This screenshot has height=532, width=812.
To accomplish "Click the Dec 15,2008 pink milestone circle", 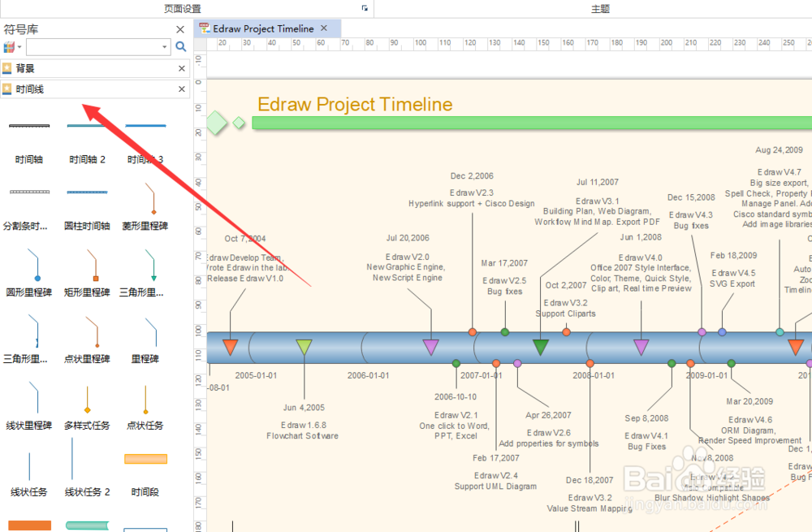I will [702, 332].
